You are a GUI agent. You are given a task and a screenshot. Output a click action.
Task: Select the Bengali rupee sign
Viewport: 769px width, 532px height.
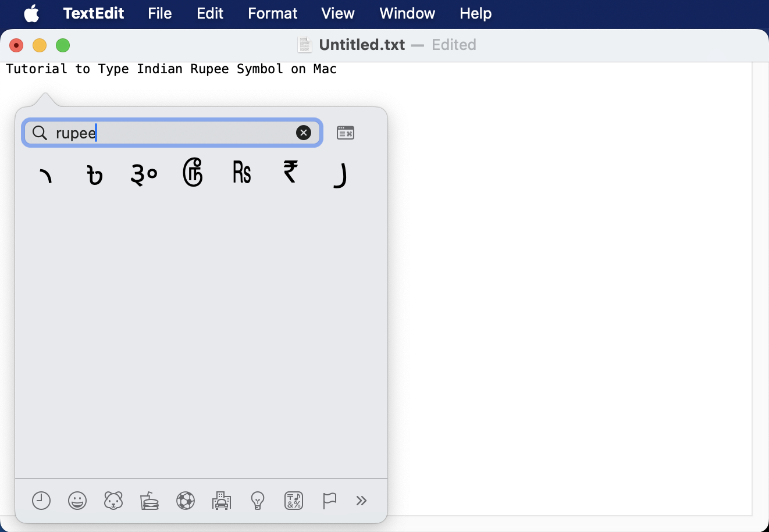click(x=94, y=174)
